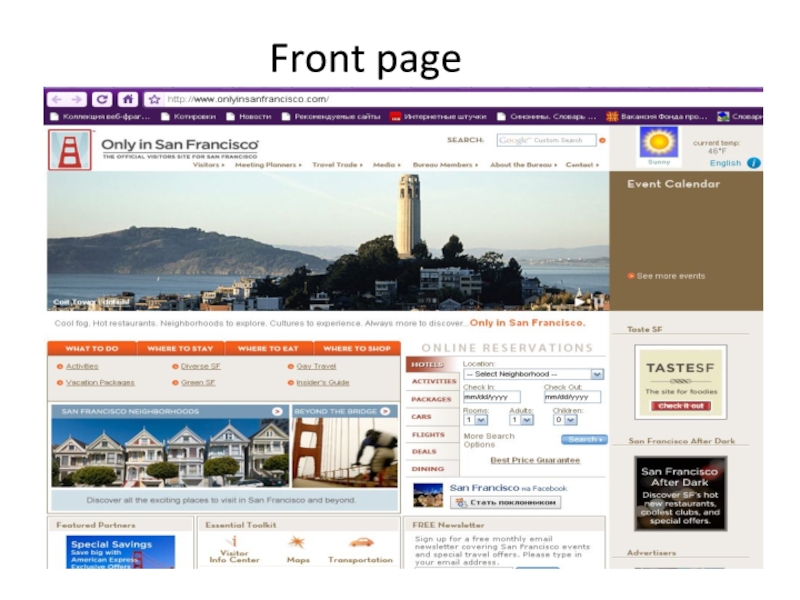The height and width of the screenshot is (600, 800).
Task: Click the Golden Gate bridge site logo
Action: tap(70, 149)
